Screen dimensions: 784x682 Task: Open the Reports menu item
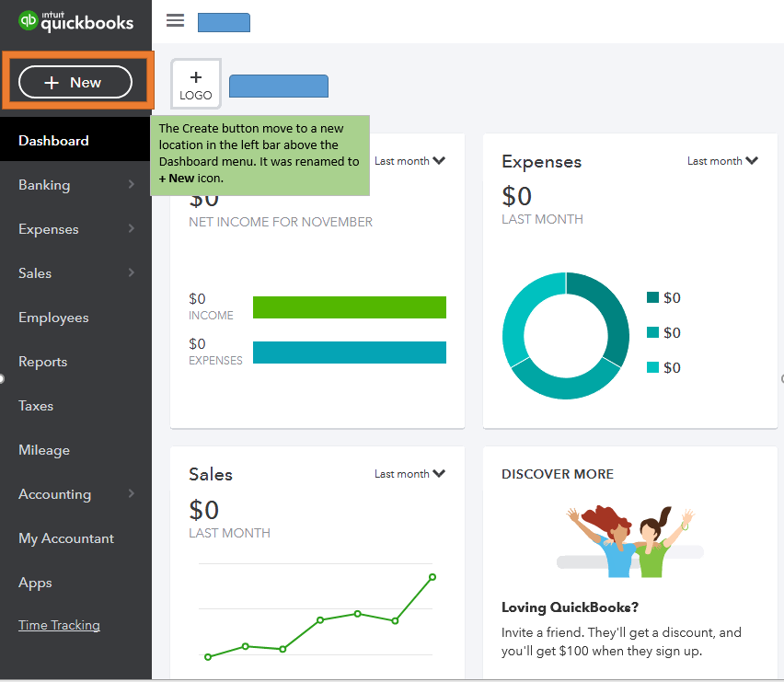click(x=42, y=362)
